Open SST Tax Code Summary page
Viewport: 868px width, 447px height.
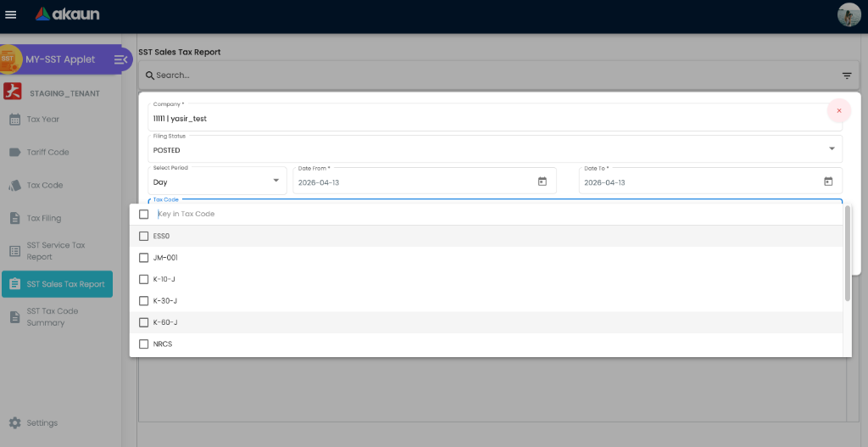click(52, 316)
